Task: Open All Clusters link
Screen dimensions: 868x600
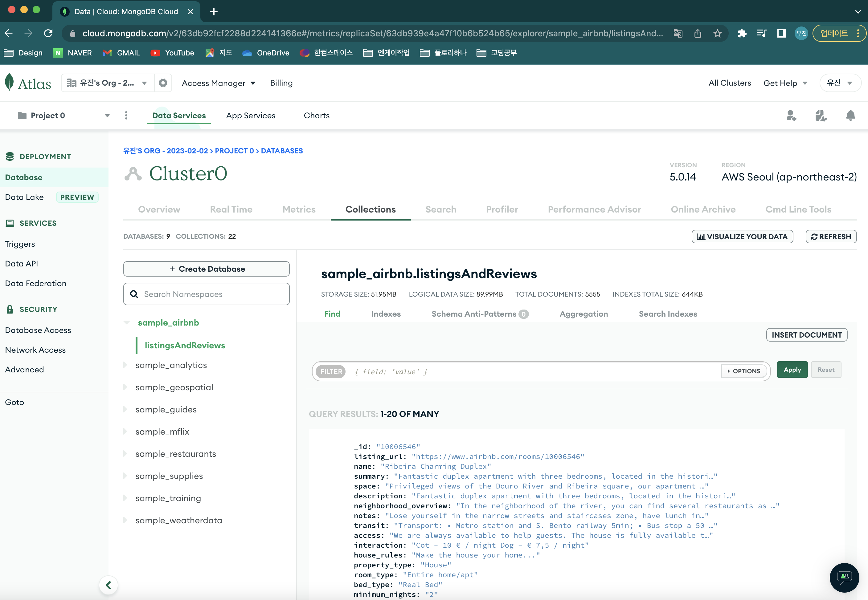Action: [730, 83]
